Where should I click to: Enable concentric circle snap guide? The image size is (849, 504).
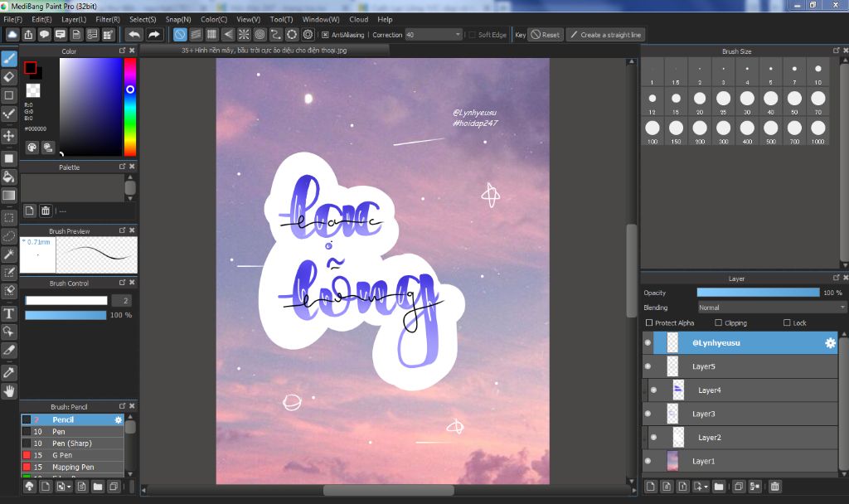pyautogui.click(x=260, y=35)
